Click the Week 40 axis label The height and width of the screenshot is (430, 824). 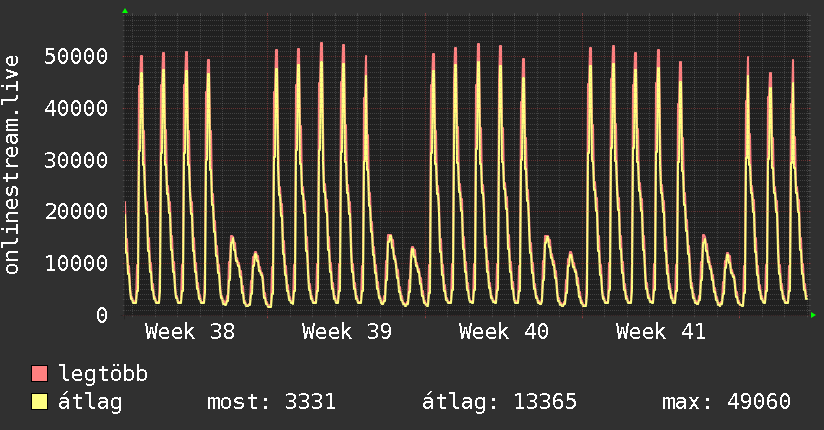coord(503,332)
